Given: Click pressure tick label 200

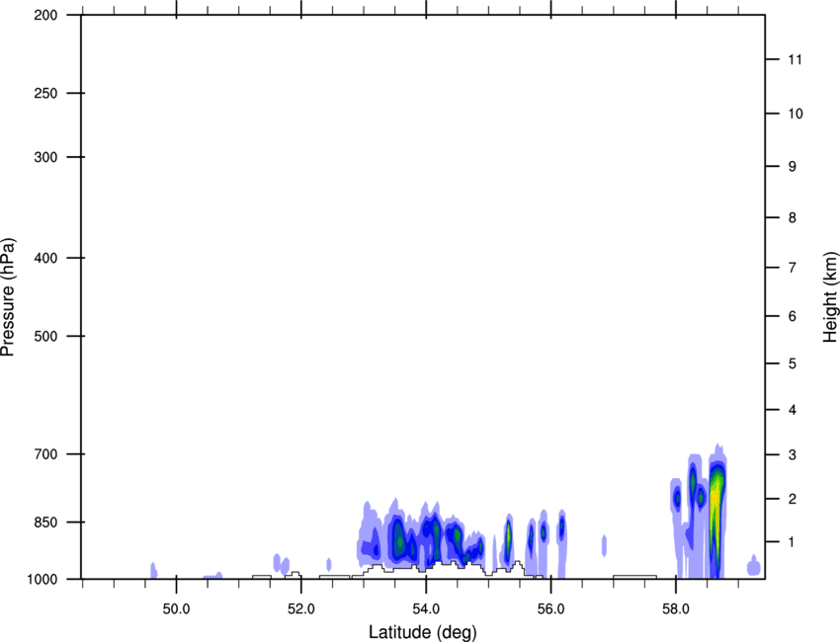Looking at the screenshot, I should click(45, 15).
